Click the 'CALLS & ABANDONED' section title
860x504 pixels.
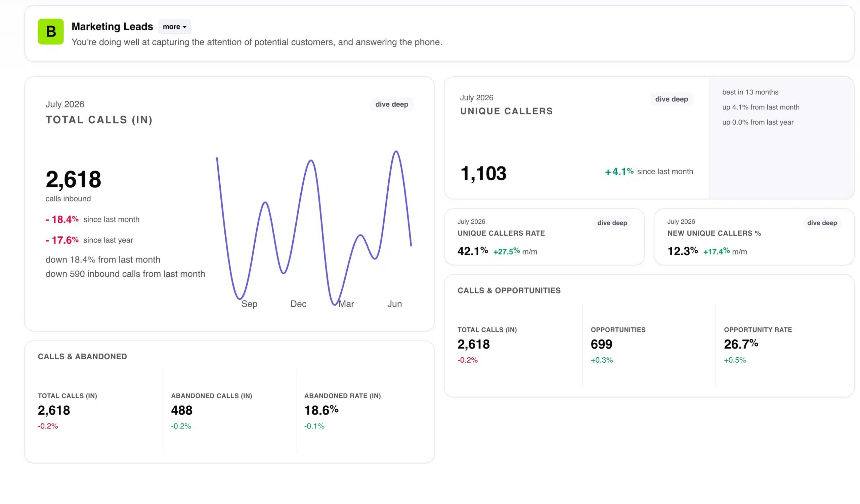click(82, 357)
